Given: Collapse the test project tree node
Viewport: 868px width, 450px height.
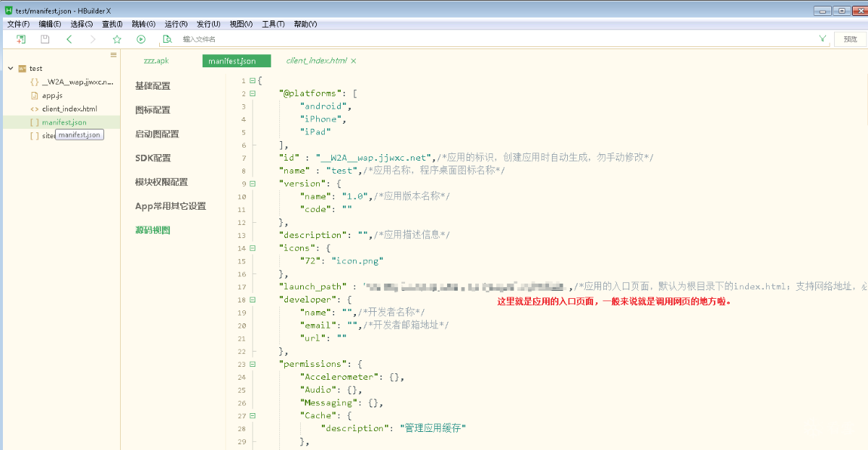Looking at the screenshot, I should click(x=10, y=69).
